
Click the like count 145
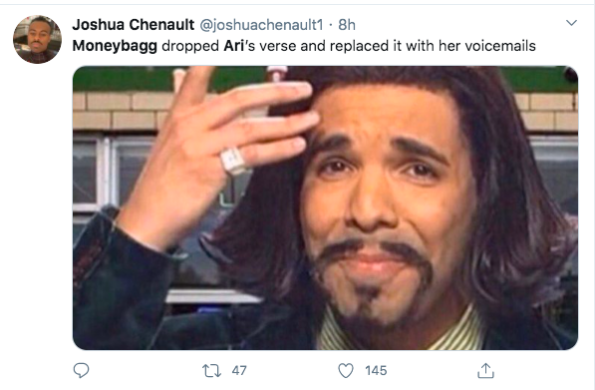pyautogui.click(x=376, y=371)
